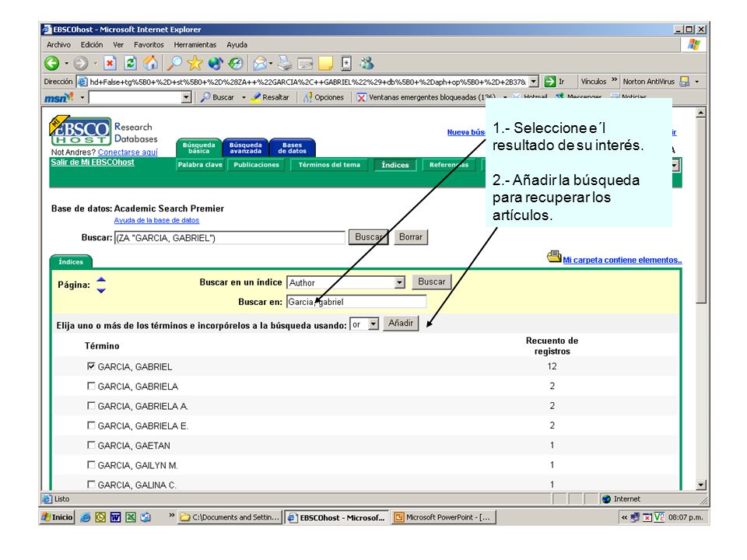Open the Edición menu
The image size is (747, 560).
[x=92, y=45]
